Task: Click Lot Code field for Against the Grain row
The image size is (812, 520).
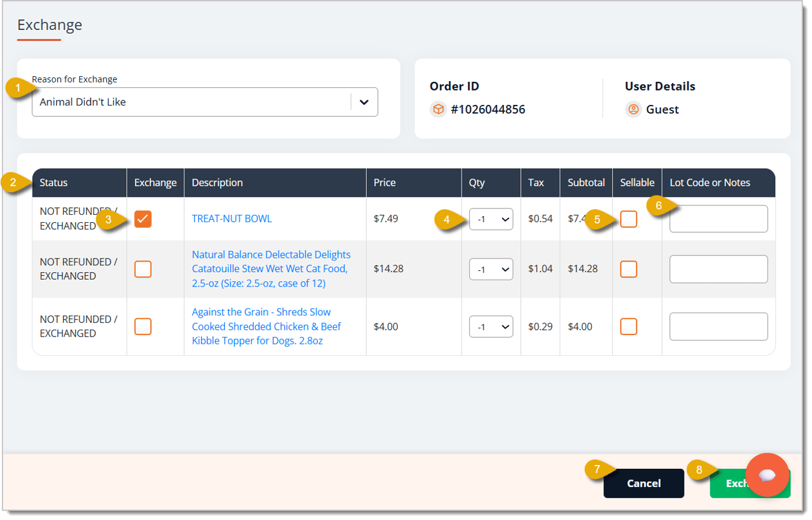Action: [x=718, y=326]
